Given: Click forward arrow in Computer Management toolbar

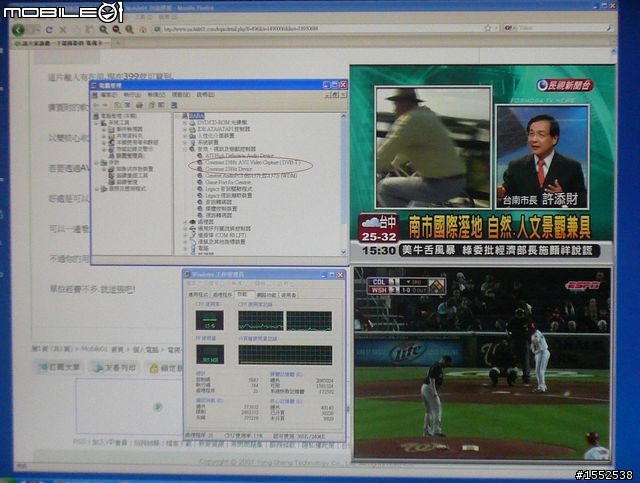Looking at the screenshot, I should [x=105, y=105].
